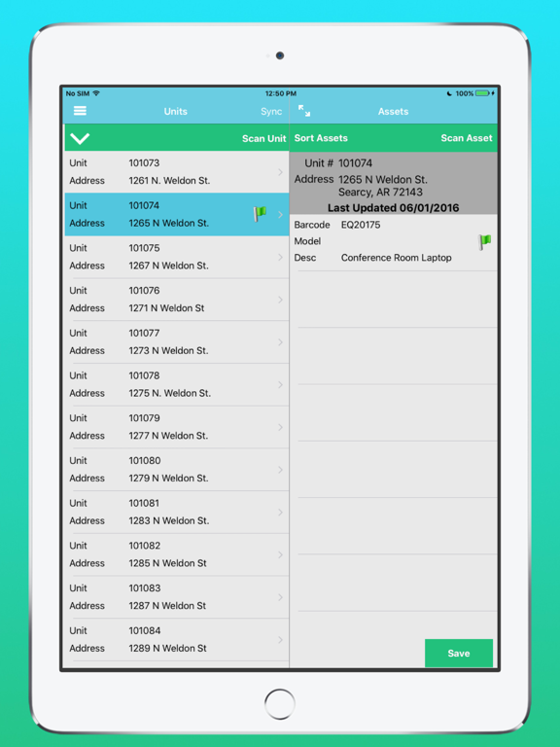This screenshot has width=560, height=747.
Task: Select address 1285 N Weldon St
Action: tap(167, 563)
